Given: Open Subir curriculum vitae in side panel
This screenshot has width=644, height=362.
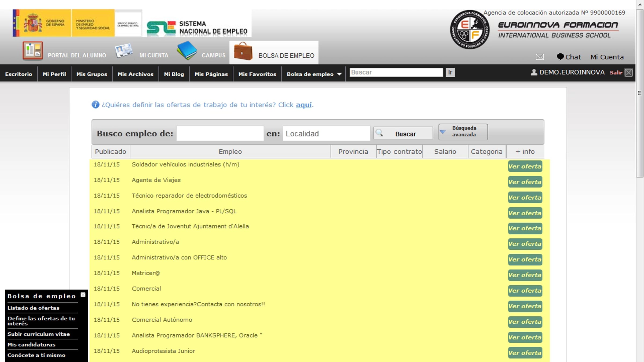Looking at the screenshot, I should (39, 334).
